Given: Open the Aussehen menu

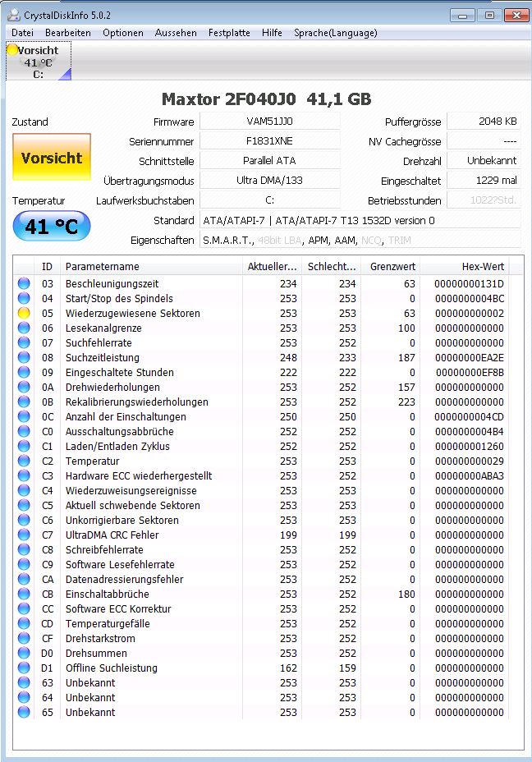Looking at the screenshot, I should coord(176,33).
